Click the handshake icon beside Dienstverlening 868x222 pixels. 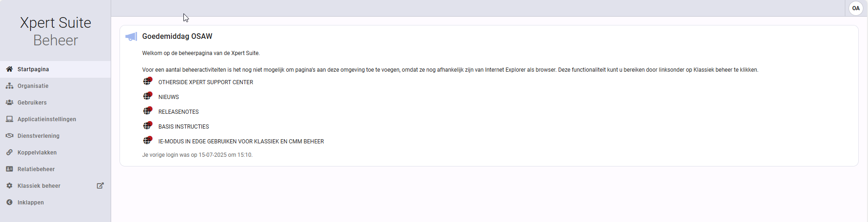9,136
